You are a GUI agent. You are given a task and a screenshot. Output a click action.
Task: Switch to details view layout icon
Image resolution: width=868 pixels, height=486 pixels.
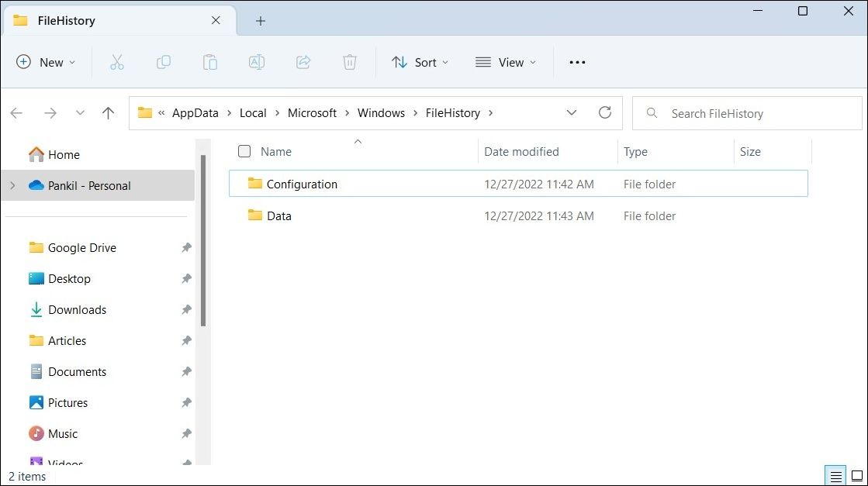[x=836, y=476]
